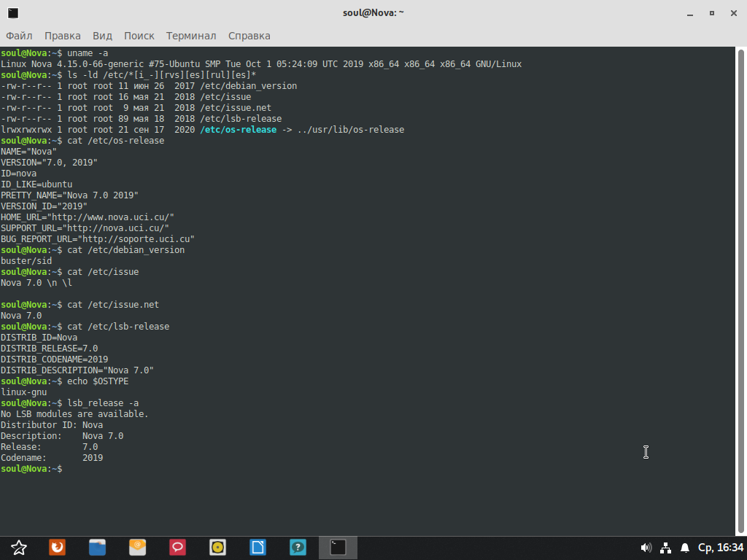Open the file manager from taskbar
The height and width of the screenshot is (560, 747).
[x=97, y=548]
